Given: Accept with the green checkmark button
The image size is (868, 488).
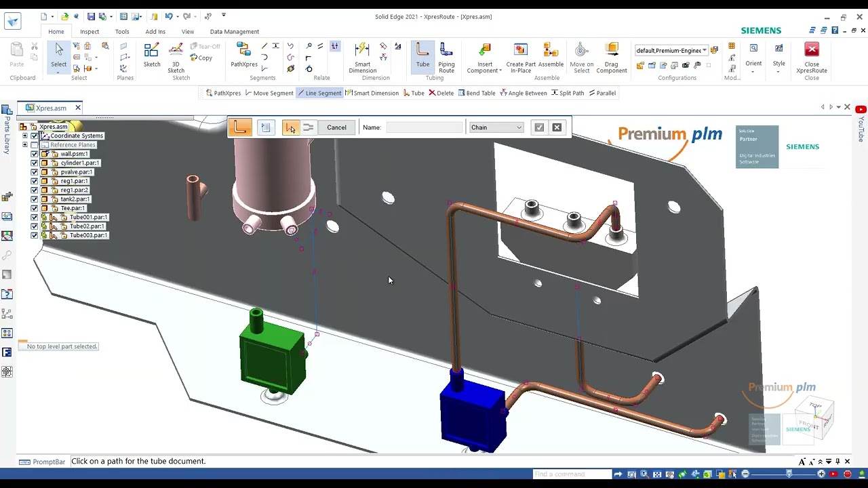Looking at the screenshot, I should coord(539,127).
